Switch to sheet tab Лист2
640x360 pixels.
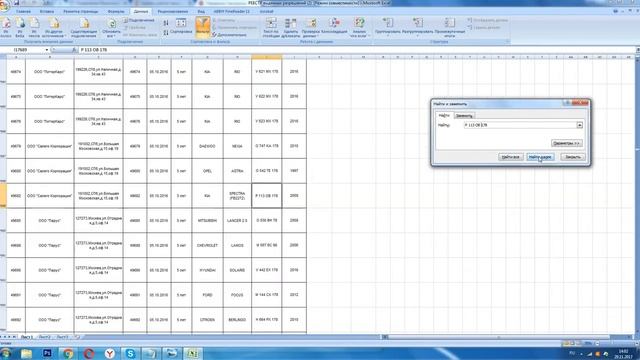(44, 337)
